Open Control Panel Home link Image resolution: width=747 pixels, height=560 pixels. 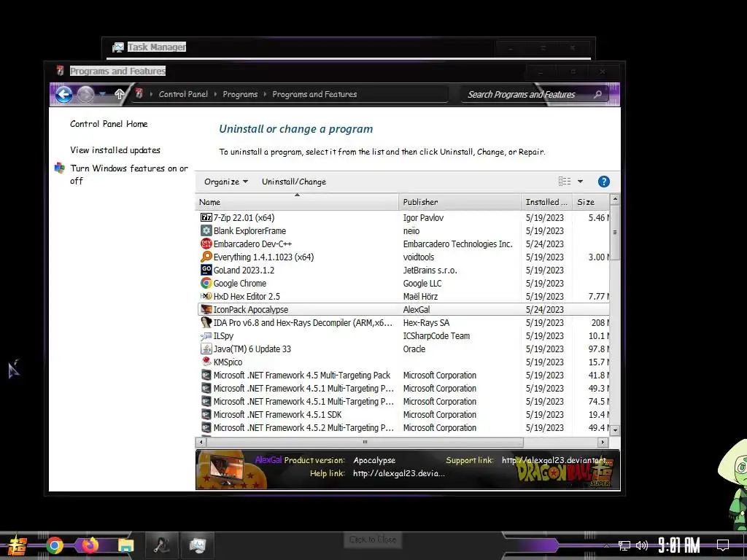pyautogui.click(x=109, y=124)
